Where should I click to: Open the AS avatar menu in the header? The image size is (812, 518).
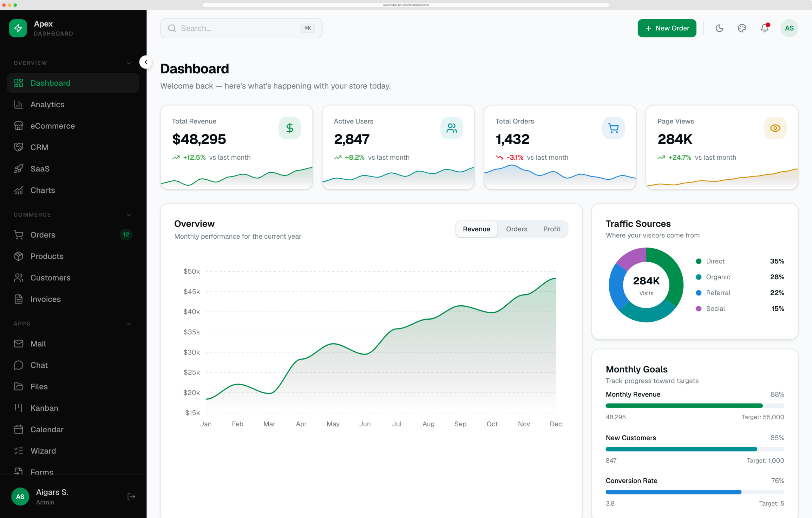(x=789, y=28)
